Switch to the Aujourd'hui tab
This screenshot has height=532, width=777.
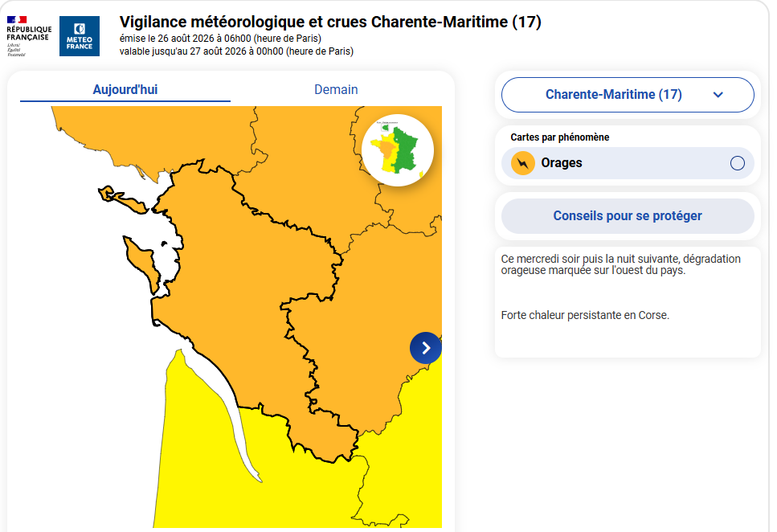125,90
